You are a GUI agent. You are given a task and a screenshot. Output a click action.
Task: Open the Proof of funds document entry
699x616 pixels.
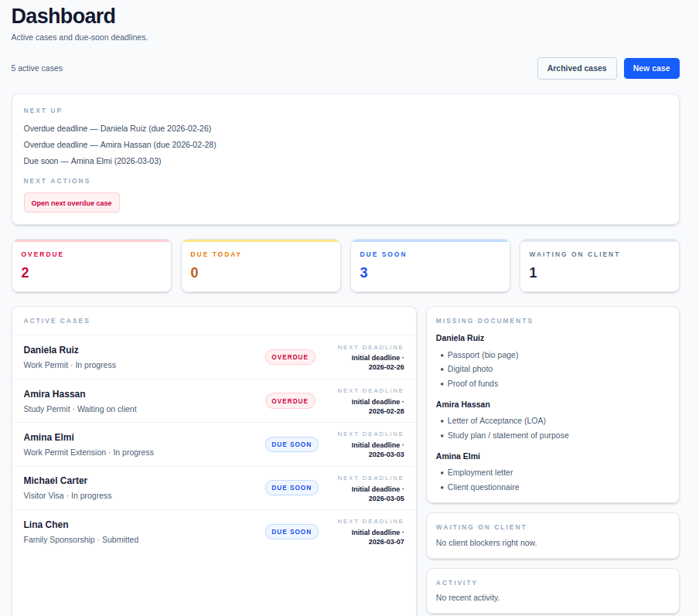tap(471, 383)
